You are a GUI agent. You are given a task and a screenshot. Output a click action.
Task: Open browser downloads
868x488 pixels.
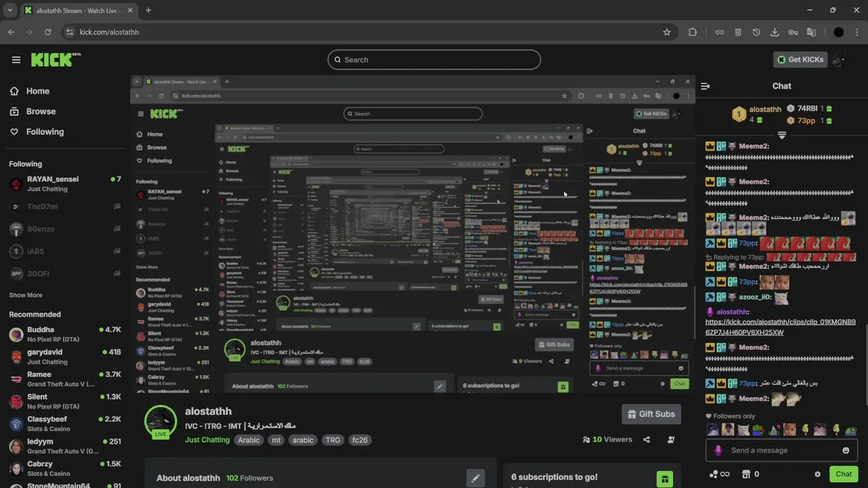click(x=774, y=32)
